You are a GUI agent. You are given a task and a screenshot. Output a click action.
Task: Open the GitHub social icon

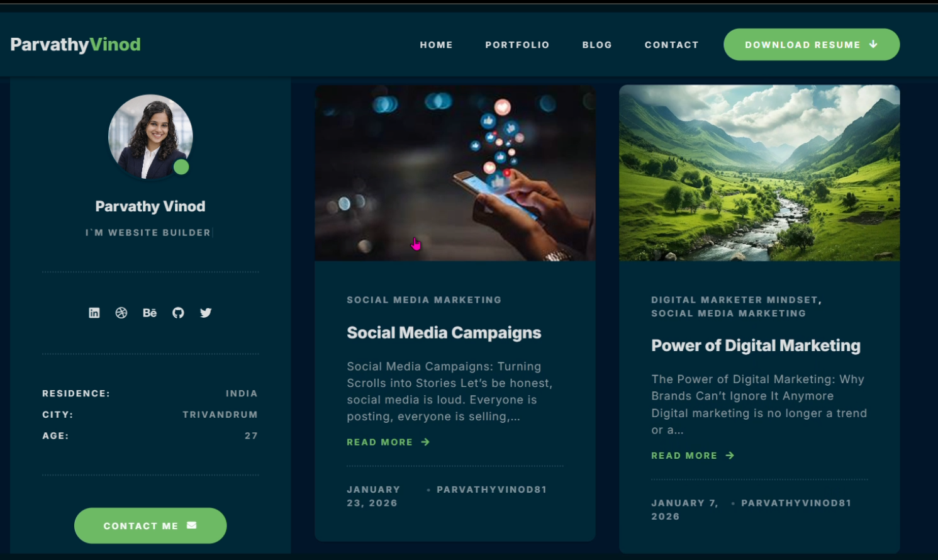tap(178, 313)
